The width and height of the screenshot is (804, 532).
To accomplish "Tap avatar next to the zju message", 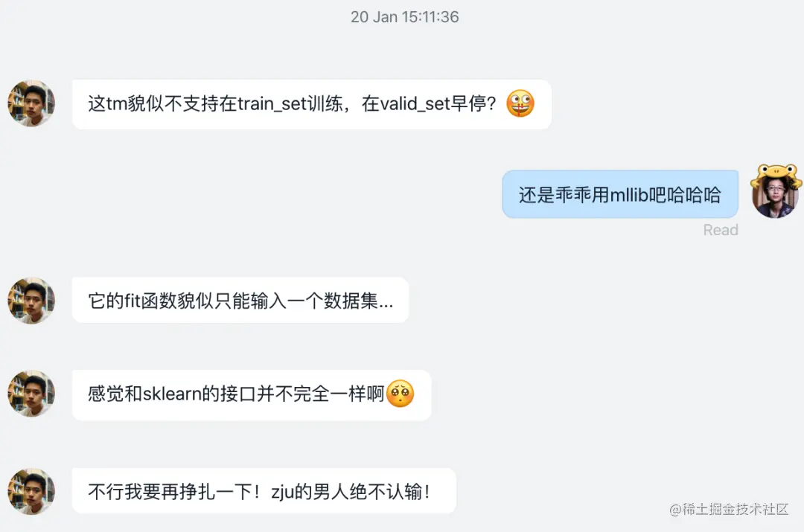I will pyautogui.click(x=31, y=491).
